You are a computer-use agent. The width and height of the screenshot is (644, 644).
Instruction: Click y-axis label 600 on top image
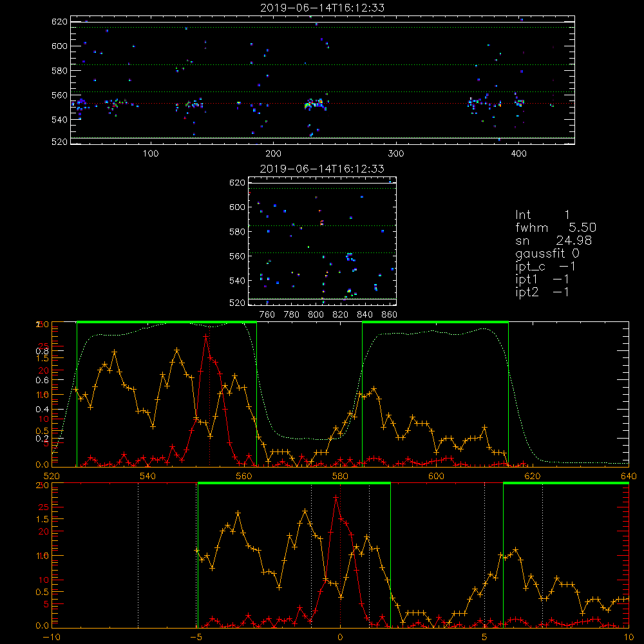click(x=59, y=46)
